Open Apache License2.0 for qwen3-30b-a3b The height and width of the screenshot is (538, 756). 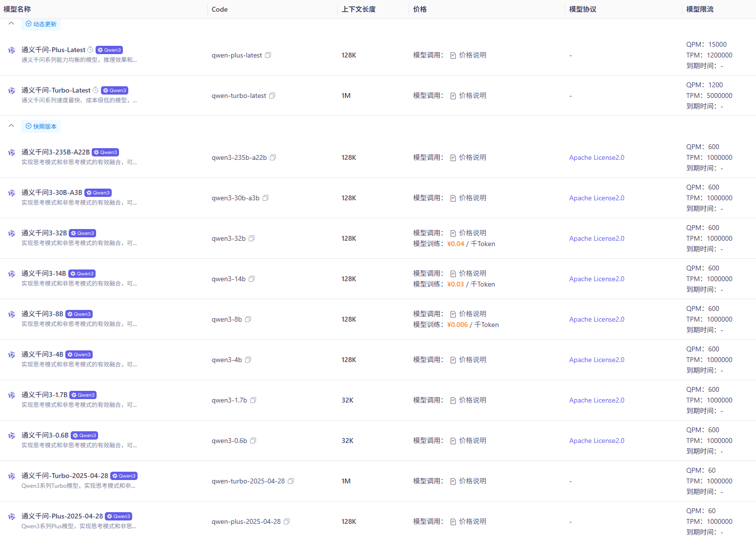[x=597, y=198]
